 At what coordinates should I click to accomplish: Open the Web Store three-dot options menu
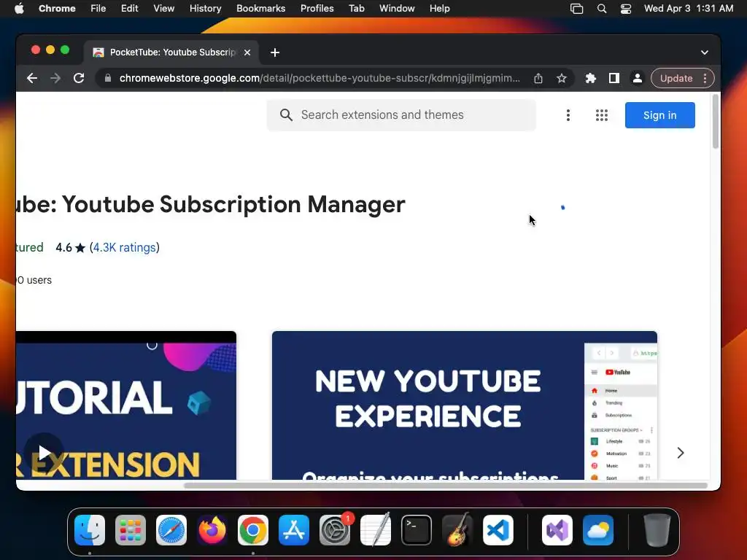pos(568,115)
